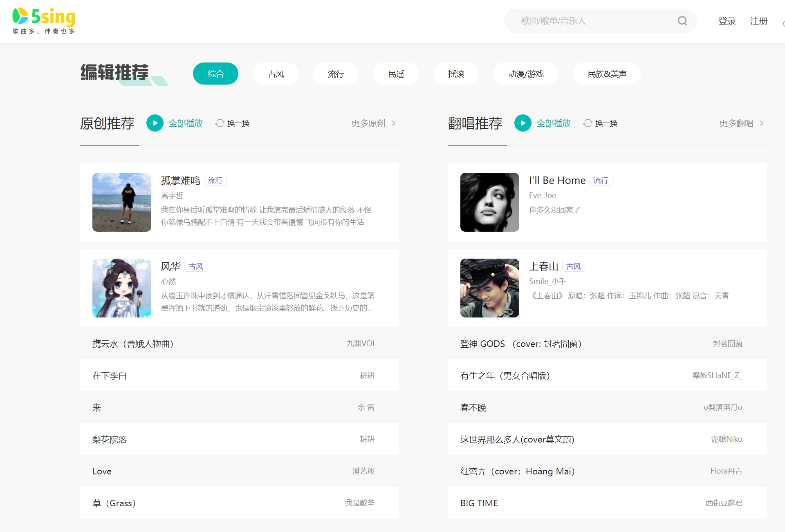785x532 pixels.
Task: Click the 注册 link
Action: (758, 21)
